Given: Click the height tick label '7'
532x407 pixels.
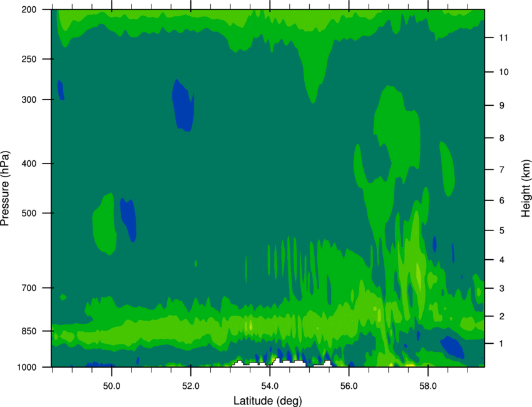Looking at the screenshot, I should click(502, 170).
